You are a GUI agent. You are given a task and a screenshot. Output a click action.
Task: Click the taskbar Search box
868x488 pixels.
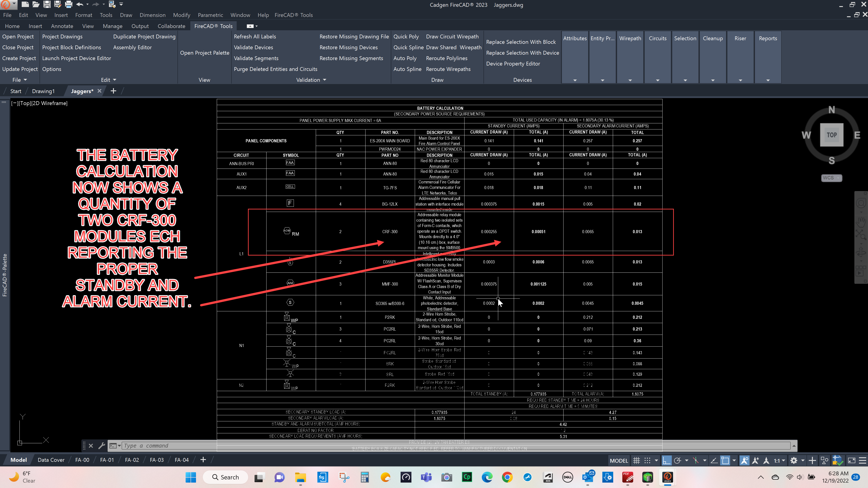coord(225,477)
